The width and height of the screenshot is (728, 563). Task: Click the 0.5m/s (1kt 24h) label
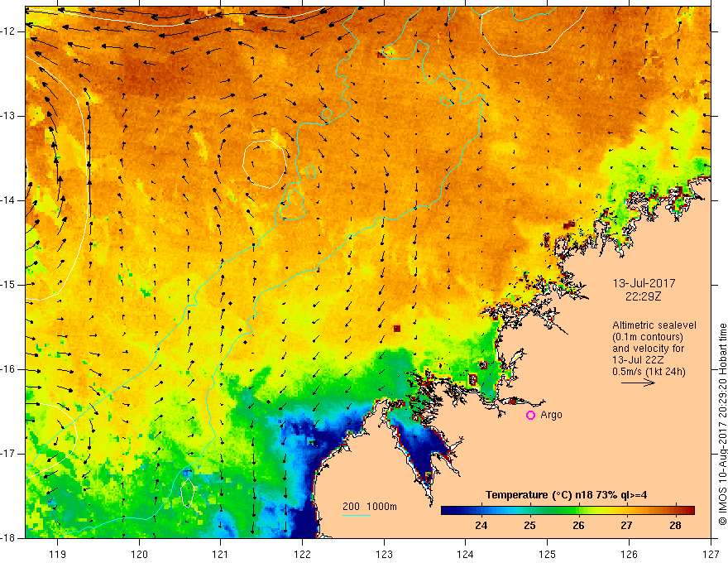pyautogui.click(x=649, y=371)
